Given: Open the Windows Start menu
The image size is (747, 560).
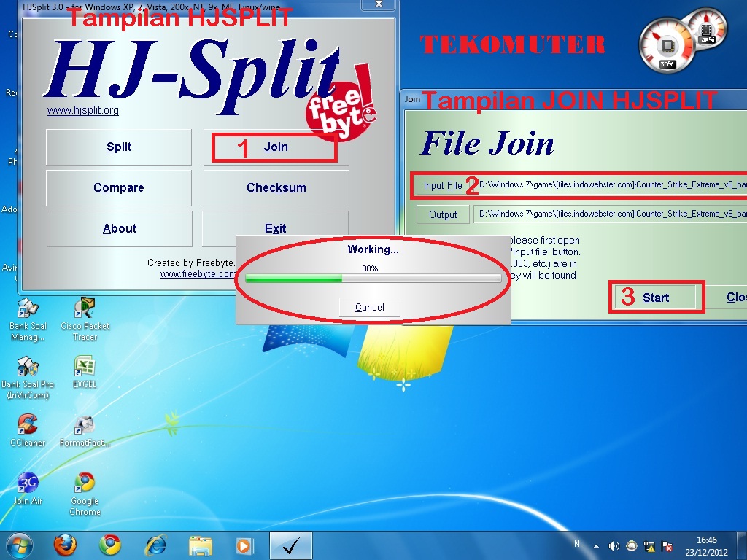Looking at the screenshot, I should [x=18, y=545].
